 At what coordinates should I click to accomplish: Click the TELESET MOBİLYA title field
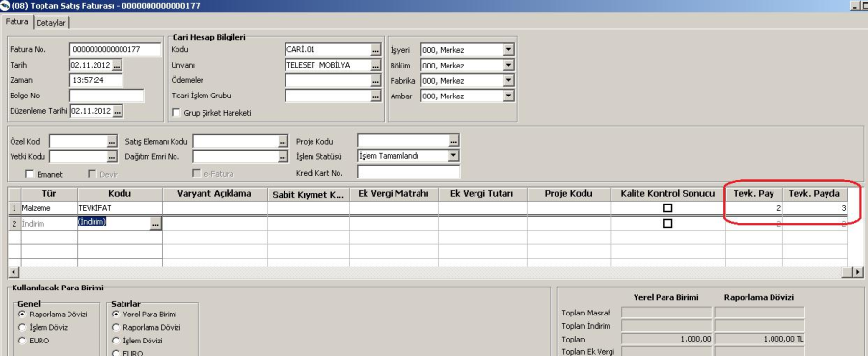(x=328, y=65)
